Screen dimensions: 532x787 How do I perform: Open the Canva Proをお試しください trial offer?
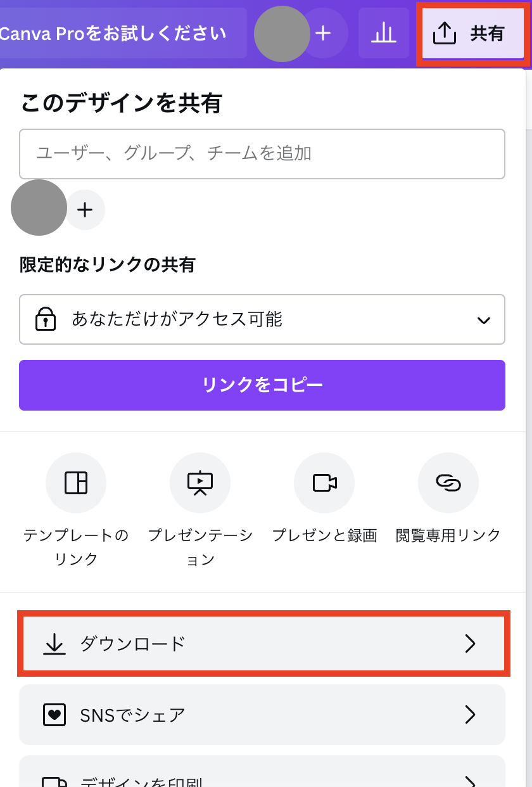click(114, 34)
